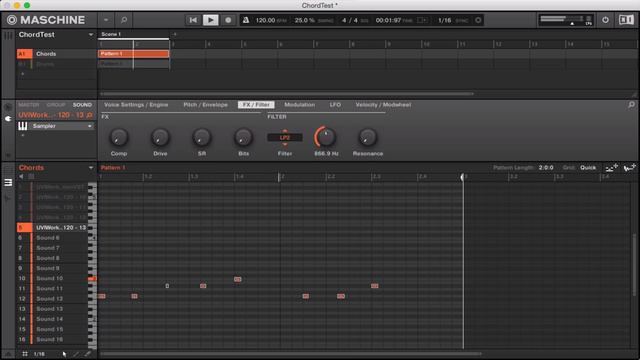The height and width of the screenshot is (360, 640).
Task: Arm the Record transport button
Action: pos(228,20)
